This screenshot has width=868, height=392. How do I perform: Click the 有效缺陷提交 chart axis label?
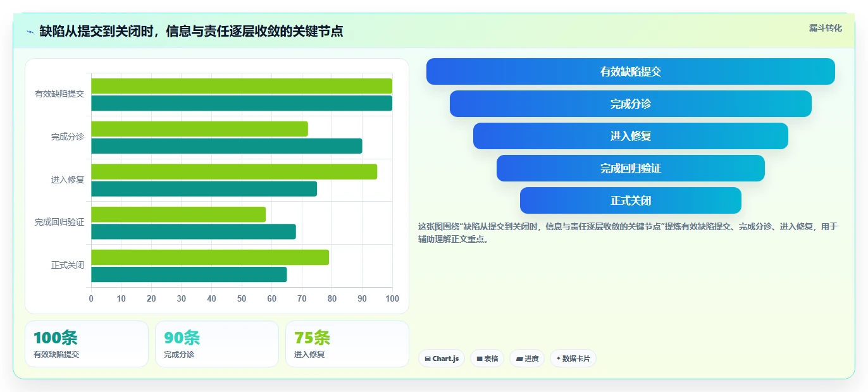click(59, 94)
